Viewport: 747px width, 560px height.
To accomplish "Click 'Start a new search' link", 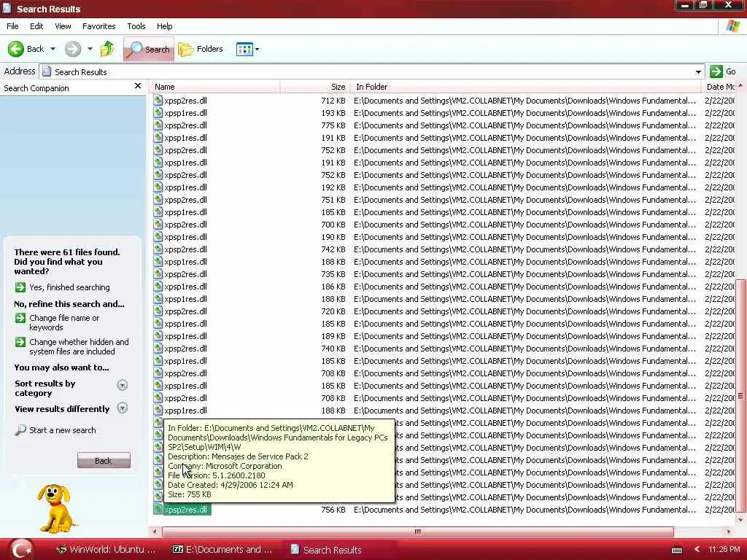I will pos(63,430).
